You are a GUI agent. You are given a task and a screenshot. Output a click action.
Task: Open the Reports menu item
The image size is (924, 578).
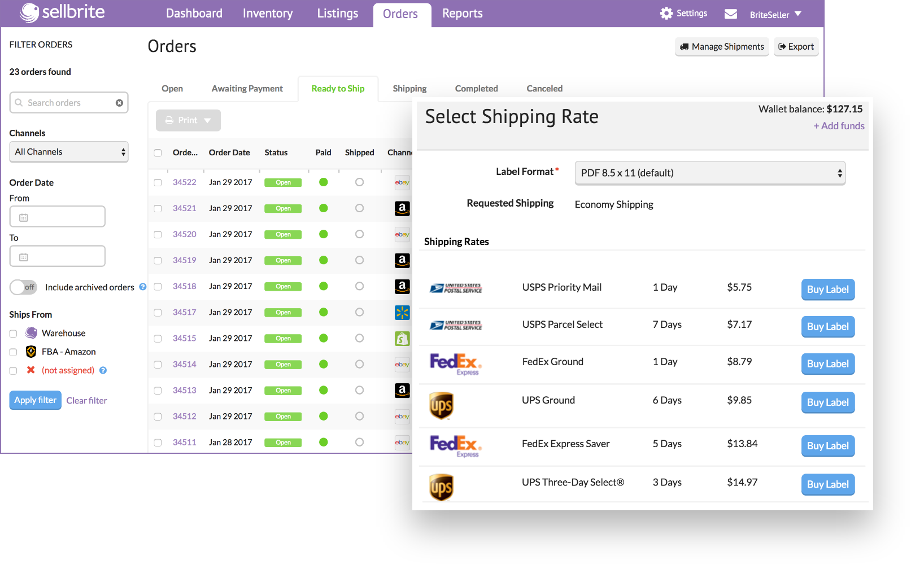pyautogui.click(x=462, y=13)
